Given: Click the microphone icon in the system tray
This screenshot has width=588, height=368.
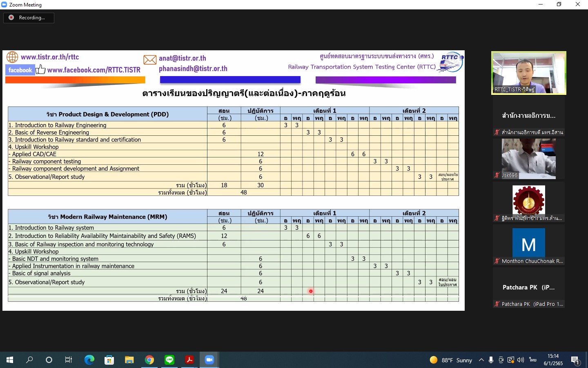Looking at the screenshot, I should point(491,360).
